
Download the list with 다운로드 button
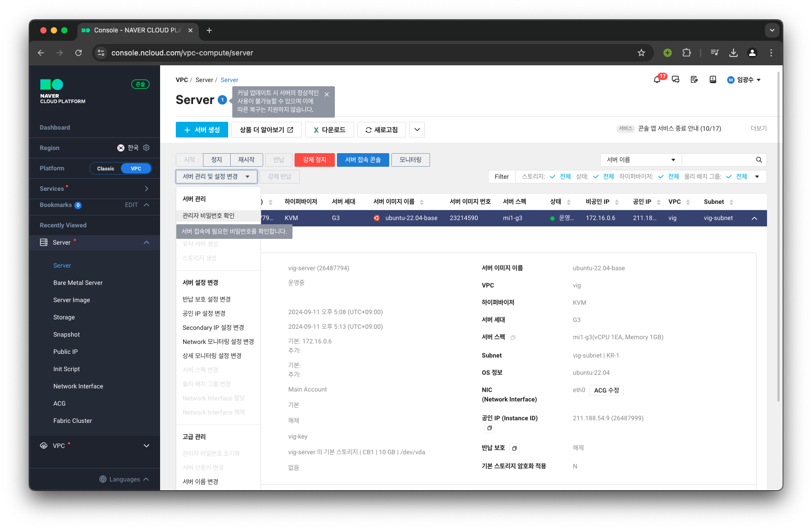pyautogui.click(x=330, y=130)
